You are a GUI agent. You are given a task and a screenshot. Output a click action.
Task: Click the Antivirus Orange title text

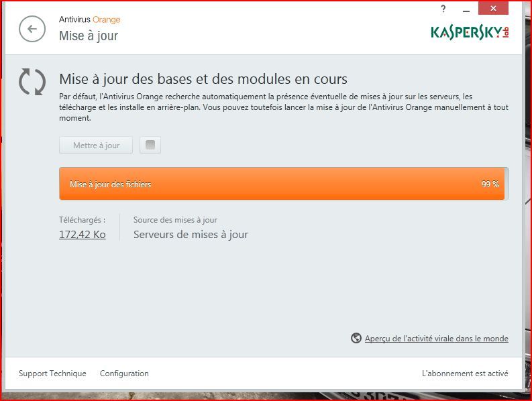coord(90,19)
